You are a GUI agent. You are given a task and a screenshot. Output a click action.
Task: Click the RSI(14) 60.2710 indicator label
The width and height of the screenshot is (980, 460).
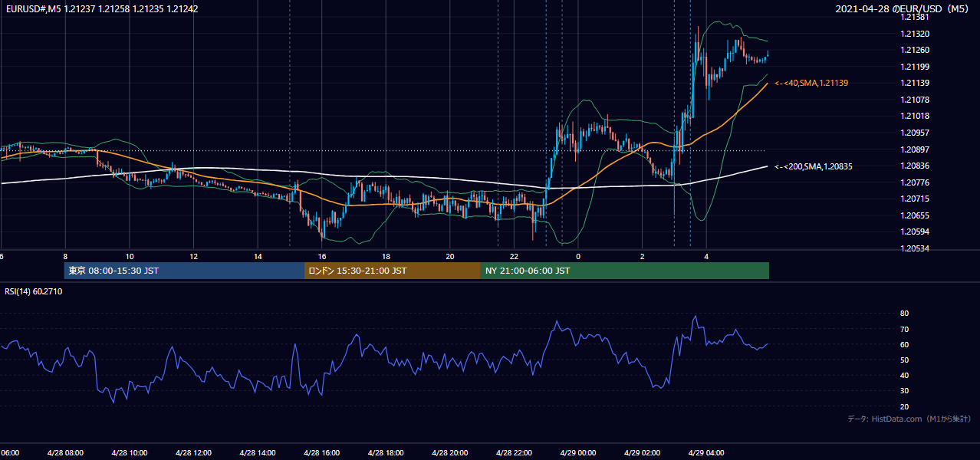(x=34, y=291)
